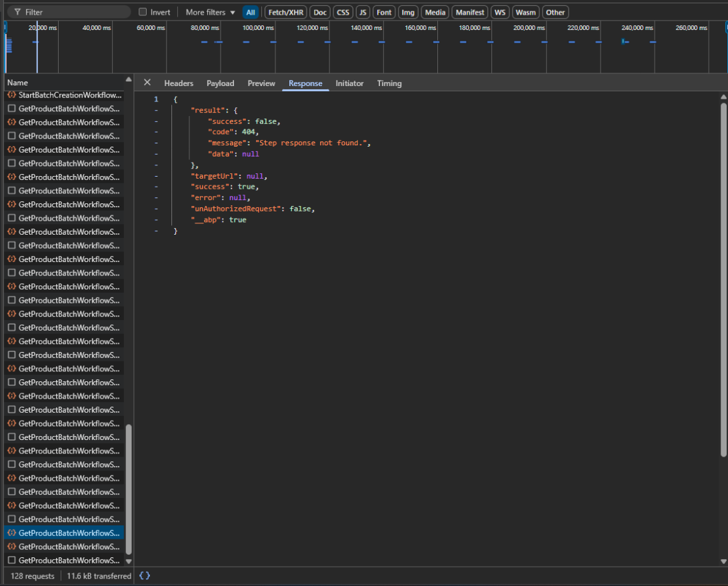Screen dimensions: 728x586
Task: Show only Img requests
Action: [408, 13]
